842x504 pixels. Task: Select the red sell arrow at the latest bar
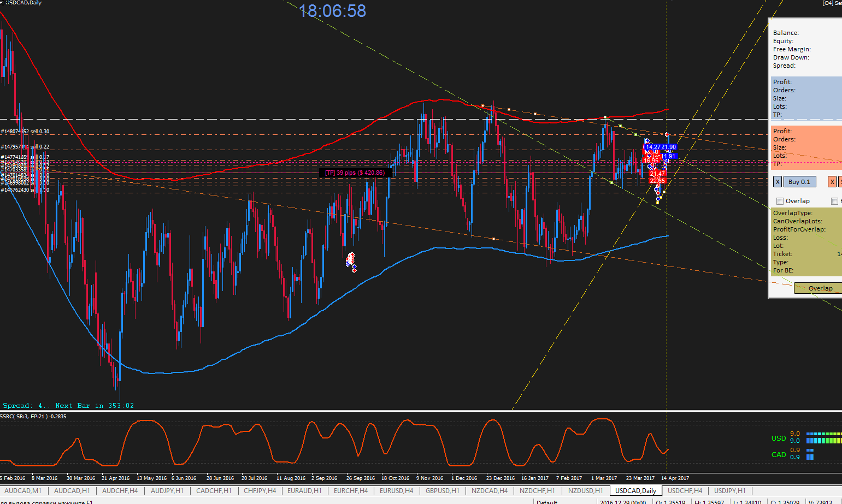pyautogui.click(x=667, y=134)
